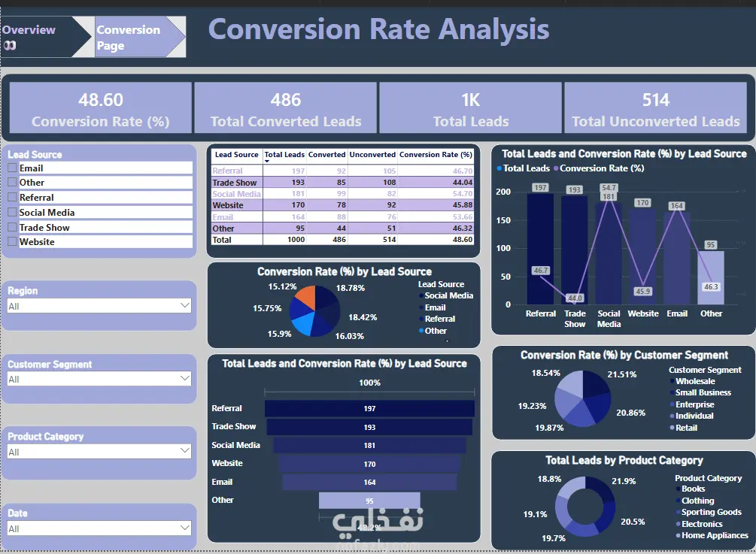
Task: Click the Website funnel bar showing 170
Action: point(369,465)
